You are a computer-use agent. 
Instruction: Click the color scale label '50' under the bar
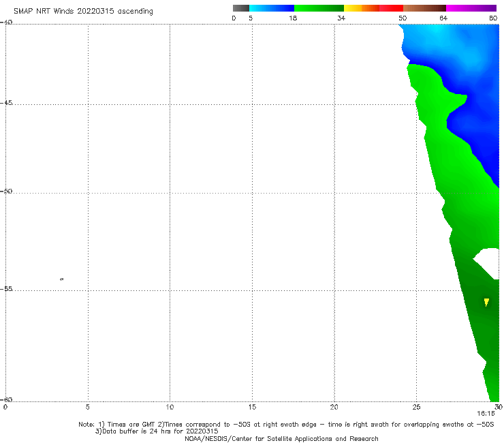[x=403, y=18]
